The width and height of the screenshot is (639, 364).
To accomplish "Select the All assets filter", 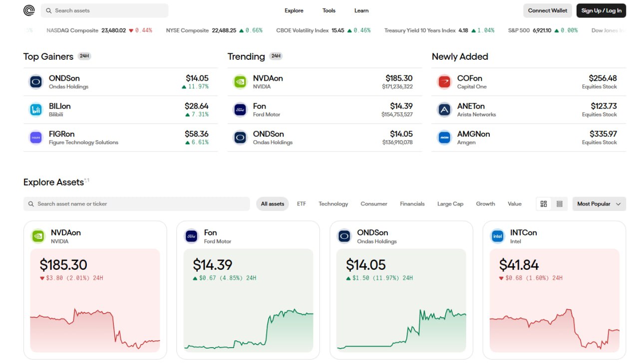I will click(273, 204).
